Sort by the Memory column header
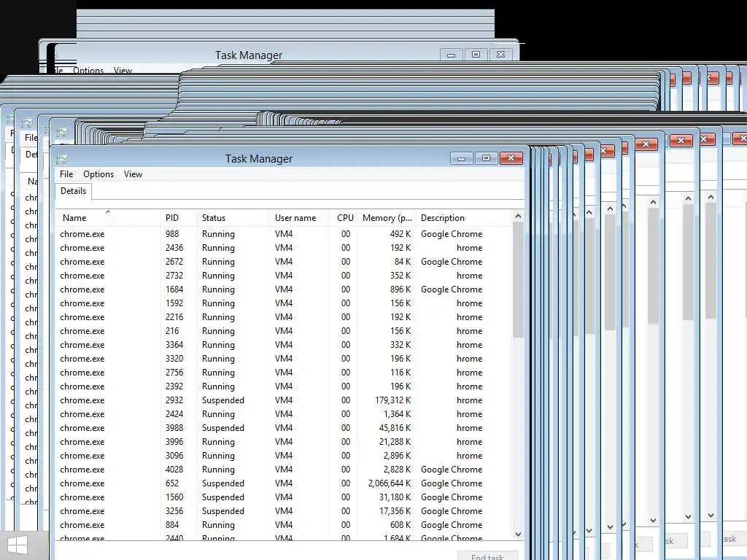747x560 pixels. pyautogui.click(x=387, y=217)
